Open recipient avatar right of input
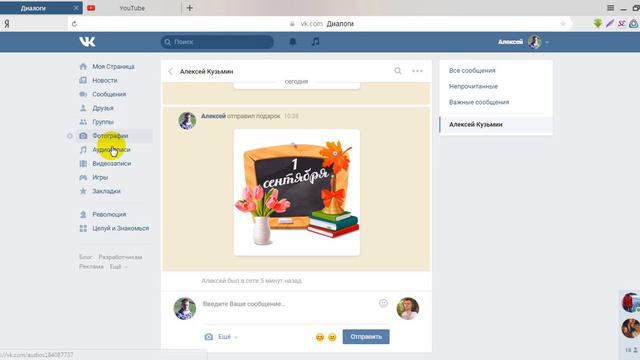Viewport: 640px width, 360px height. 407,308
